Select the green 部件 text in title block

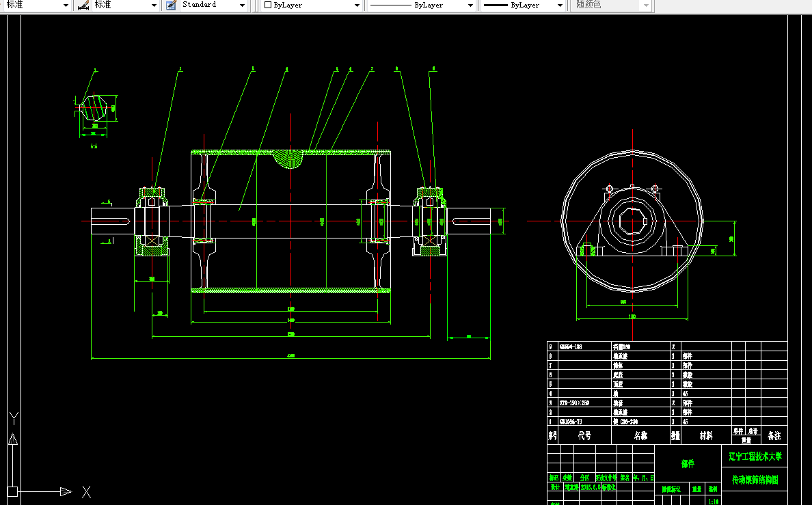click(x=688, y=463)
